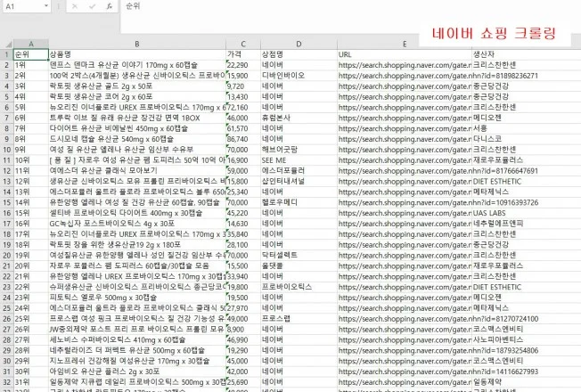This screenshot has height=392, width=581.
Task: Select the rank cell 15위
Action: 31,213
